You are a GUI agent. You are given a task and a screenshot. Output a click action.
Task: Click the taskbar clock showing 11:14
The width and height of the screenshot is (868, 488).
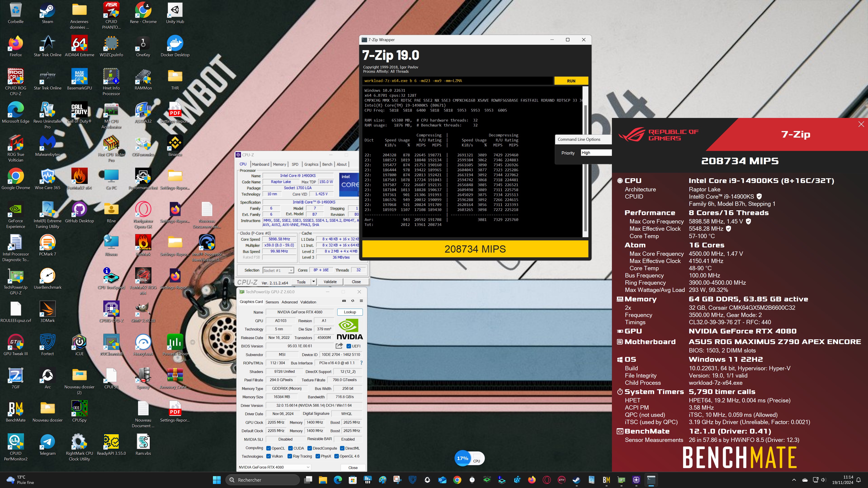[842, 480]
